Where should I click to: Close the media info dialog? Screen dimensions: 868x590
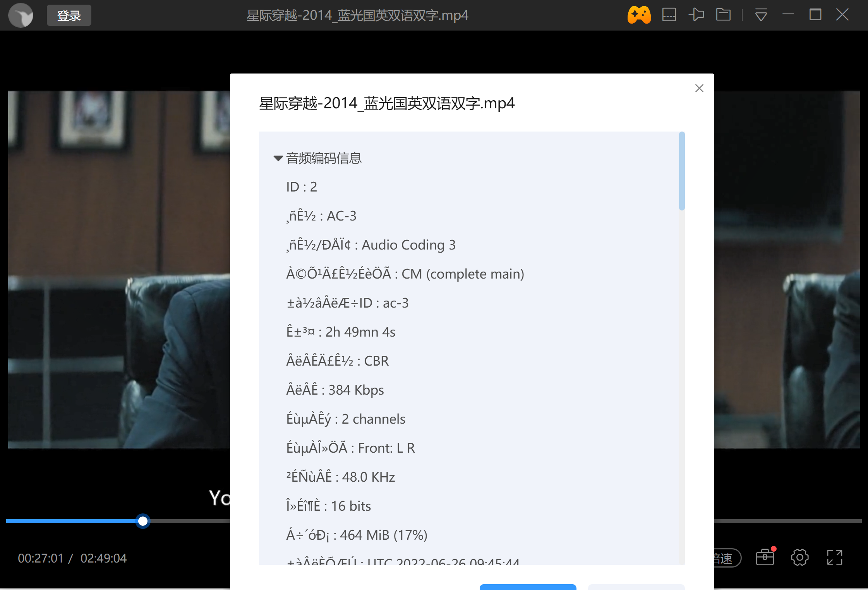click(699, 88)
